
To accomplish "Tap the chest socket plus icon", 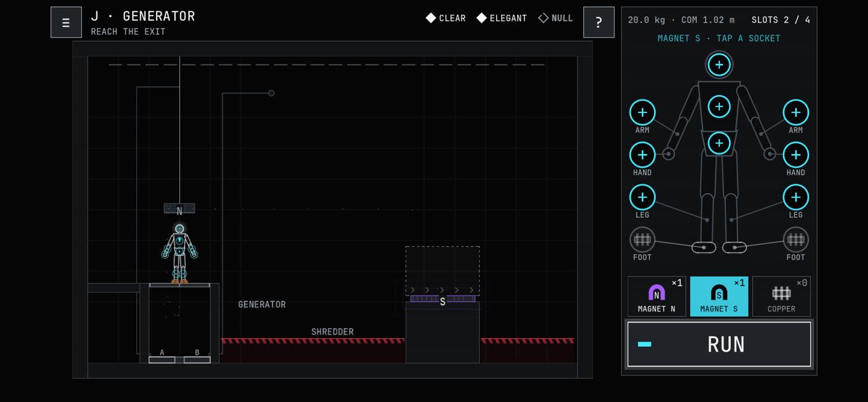I will point(719,107).
